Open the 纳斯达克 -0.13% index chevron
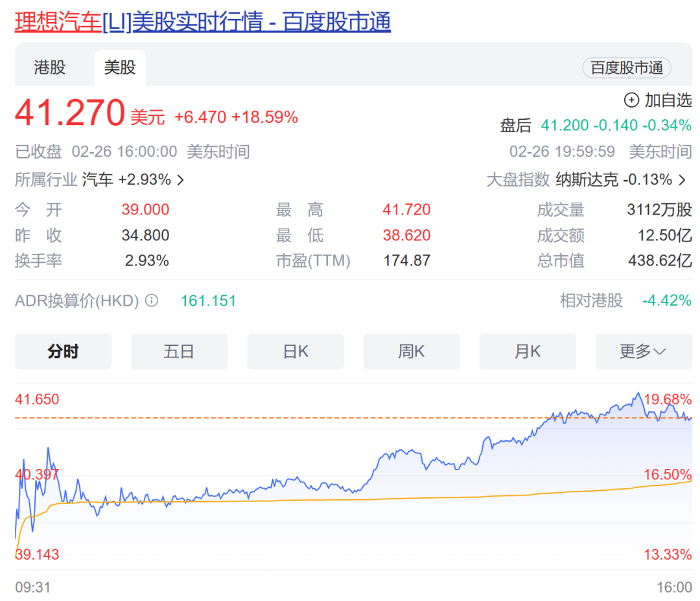This screenshot has width=700, height=601. (x=682, y=180)
